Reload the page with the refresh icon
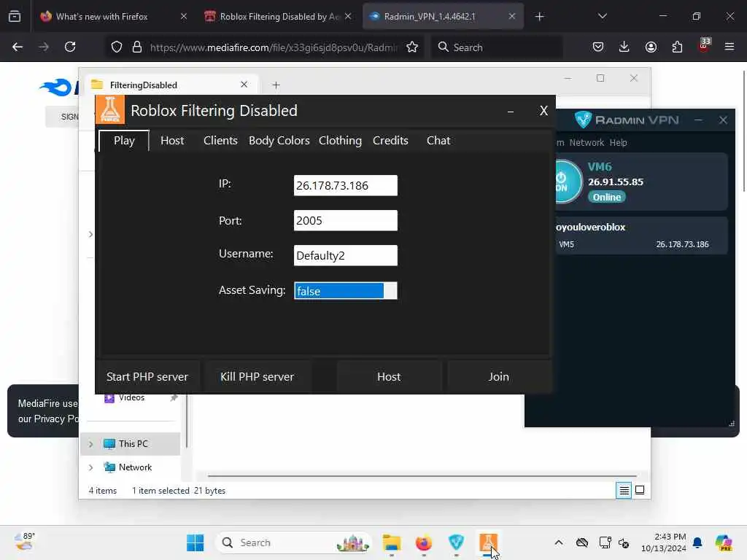This screenshot has height=560, width=747. click(70, 47)
